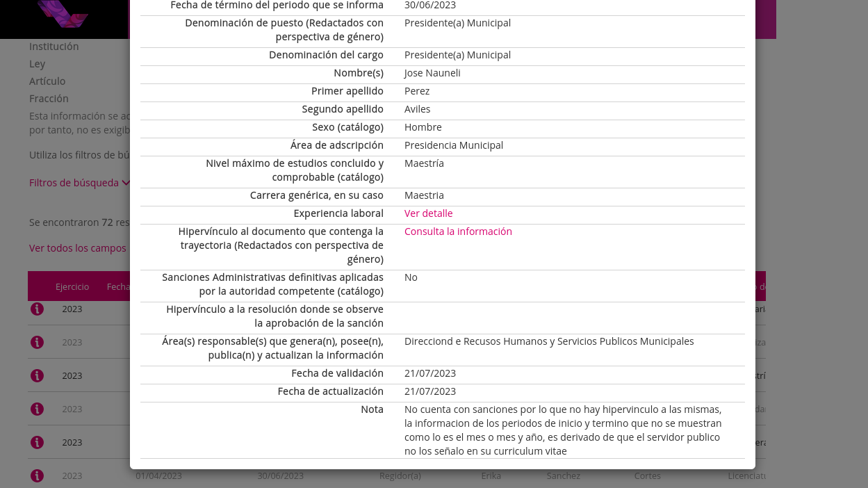
Task: Select the No sanciones administrativas value
Action: (x=411, y=277)
